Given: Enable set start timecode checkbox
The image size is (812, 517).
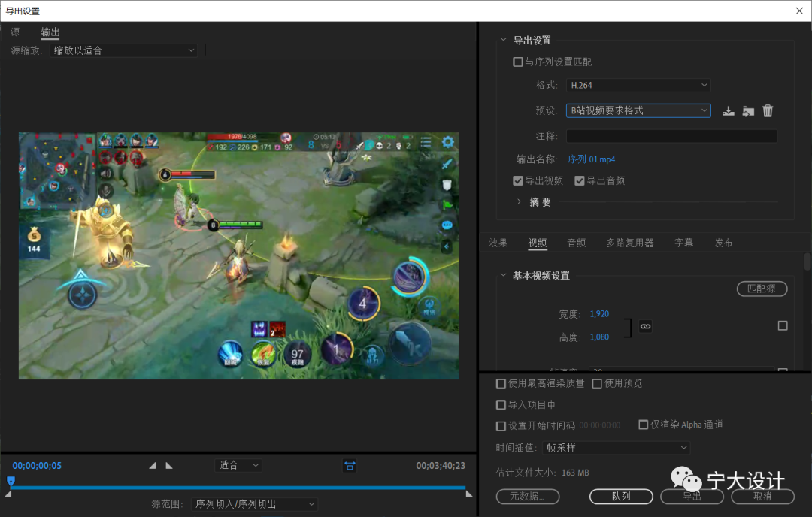Looking at the screenshot, I should [x=501, y=426].
